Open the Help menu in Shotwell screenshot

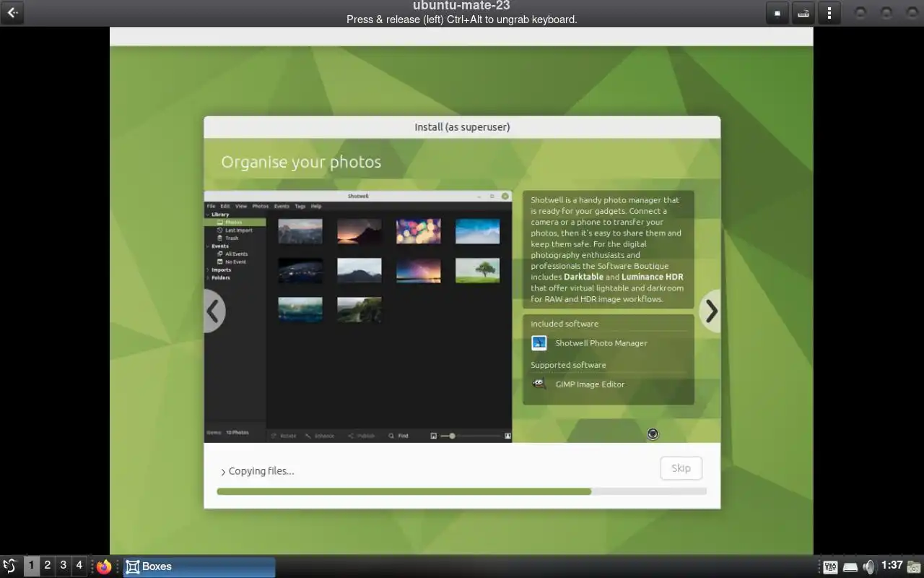click(316, 206)
